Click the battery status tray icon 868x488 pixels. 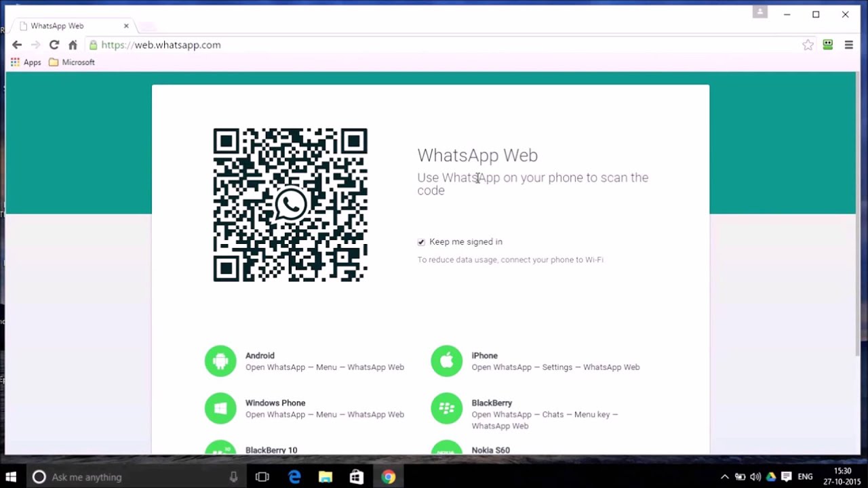pos(740,477)
